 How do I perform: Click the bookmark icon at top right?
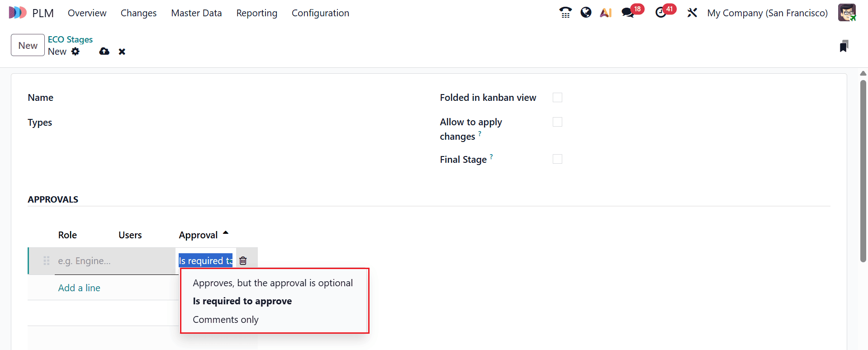844,46
